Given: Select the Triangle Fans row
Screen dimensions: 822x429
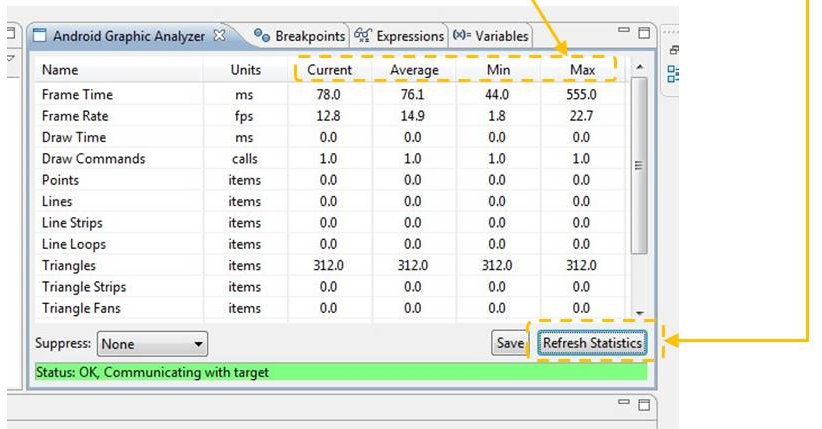Looking at the screenshot, I should tap(330, 308).
